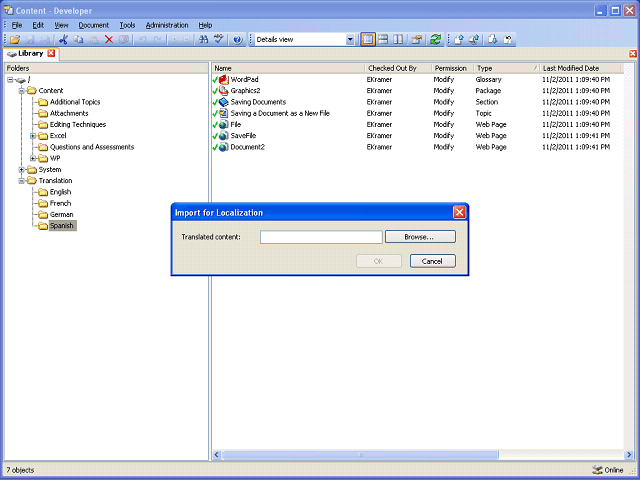Click the Cancel Check Out icon
The image size is (640, 480).
(x=508, y=39)
